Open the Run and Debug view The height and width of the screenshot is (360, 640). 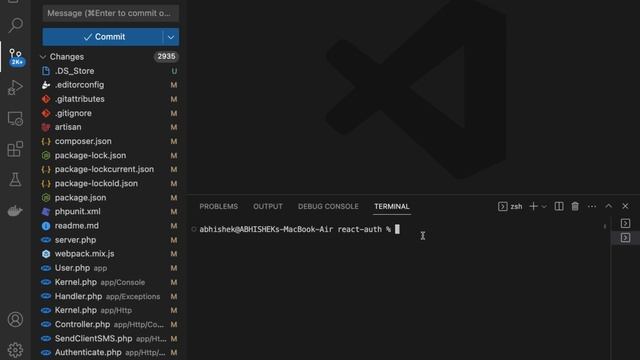[x=16, y=87]
